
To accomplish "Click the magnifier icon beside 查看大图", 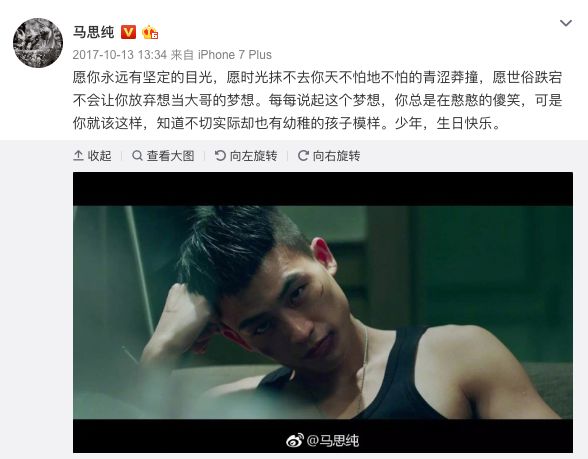I will (137, 155).
